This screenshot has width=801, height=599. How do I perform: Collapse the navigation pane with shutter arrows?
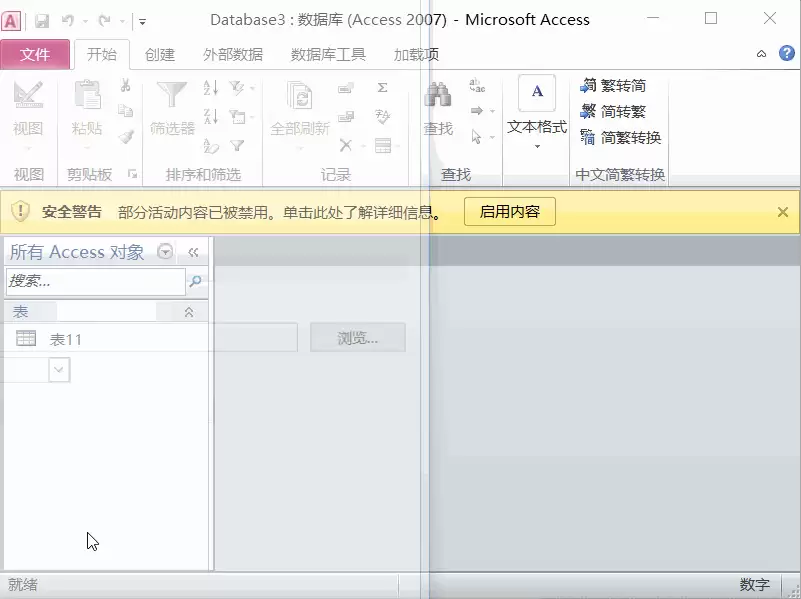[x=193, y=252]
